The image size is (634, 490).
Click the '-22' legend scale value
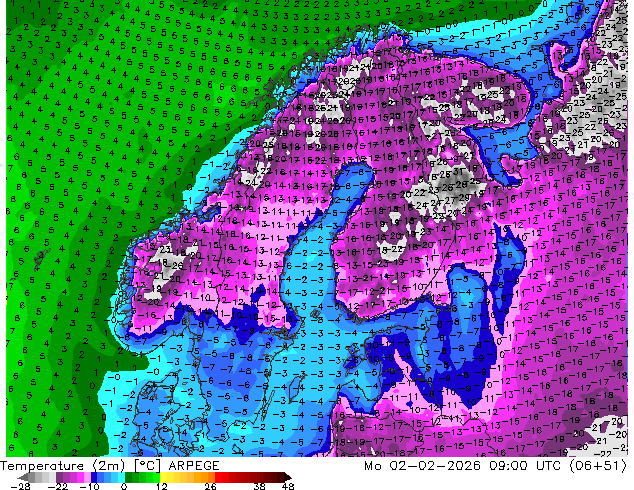pos(57,486)
